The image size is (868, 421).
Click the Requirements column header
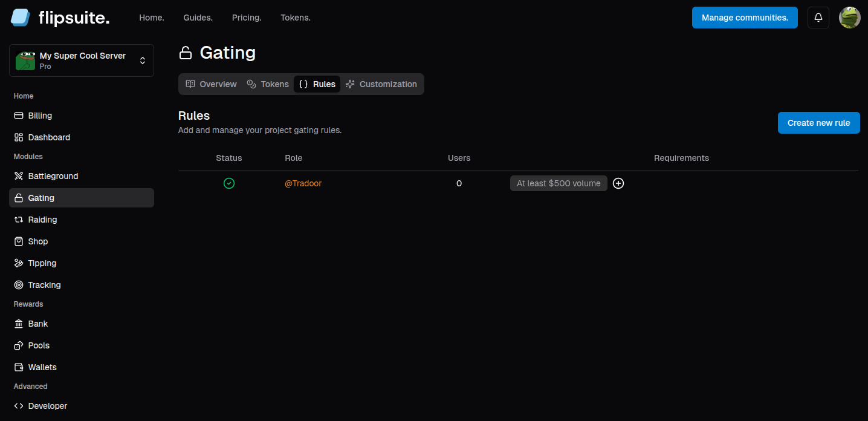coord(681,158)
